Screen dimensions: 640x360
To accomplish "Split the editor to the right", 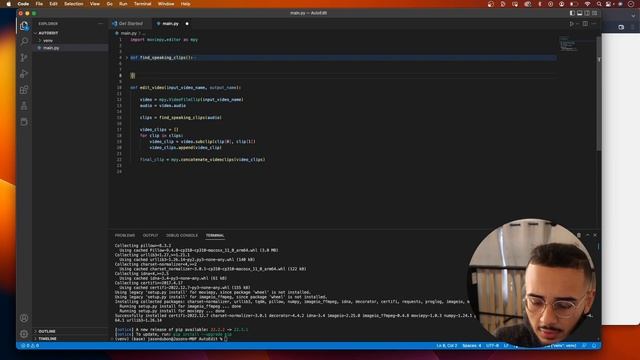I will click(585, 24).
